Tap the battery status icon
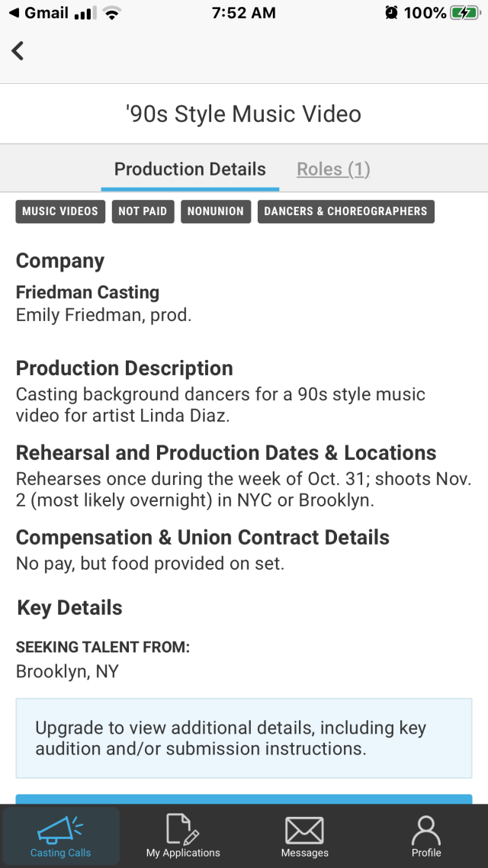Image resolution: width=488 pixels, height=868 pixels. click(464, 13)
